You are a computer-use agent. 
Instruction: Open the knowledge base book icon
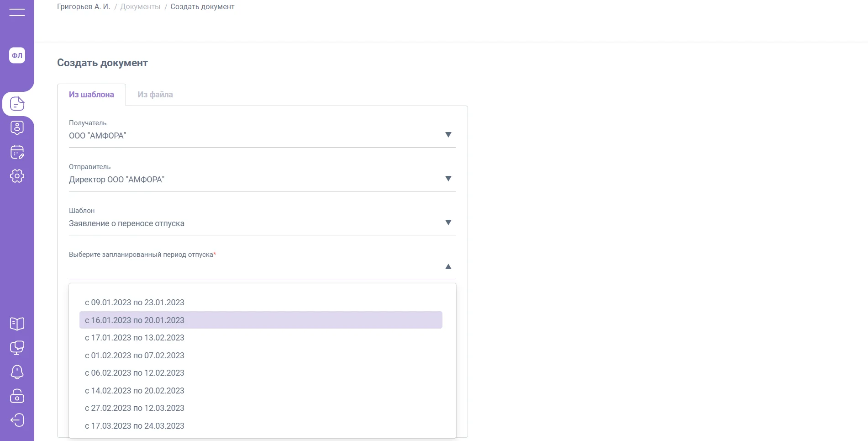[17, 324]
